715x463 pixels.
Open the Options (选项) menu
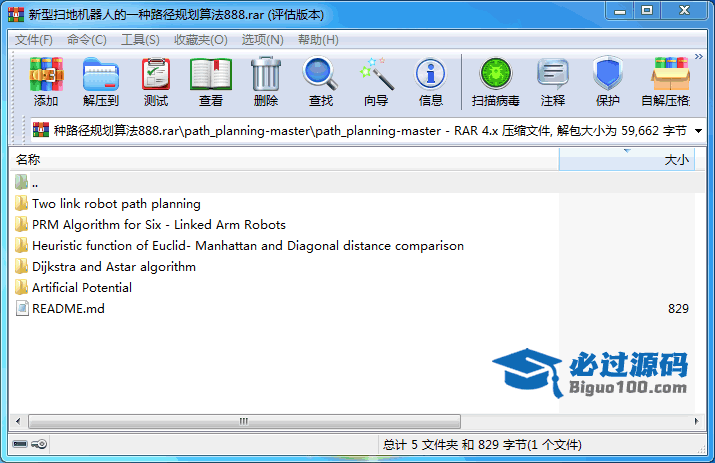point(263,40)
